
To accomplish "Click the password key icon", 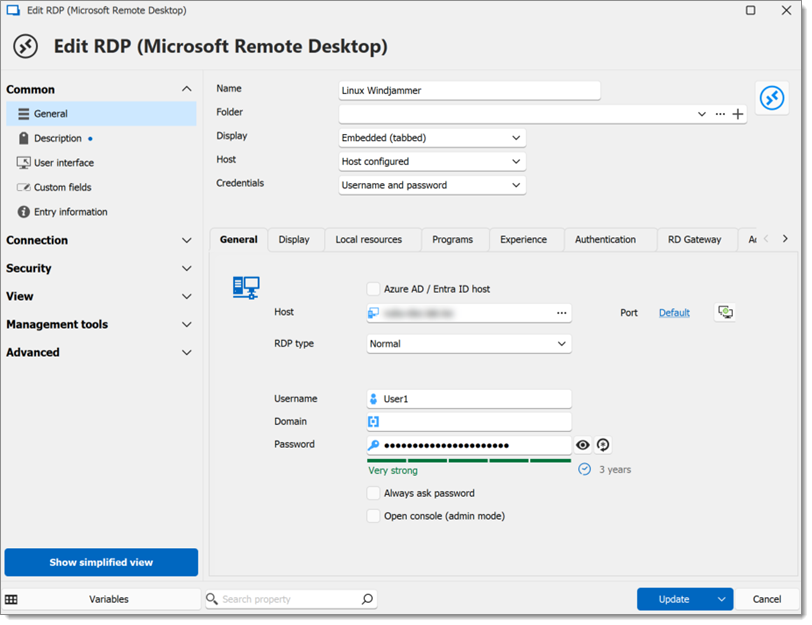I will pyautogui.click(x=373, y=445).
